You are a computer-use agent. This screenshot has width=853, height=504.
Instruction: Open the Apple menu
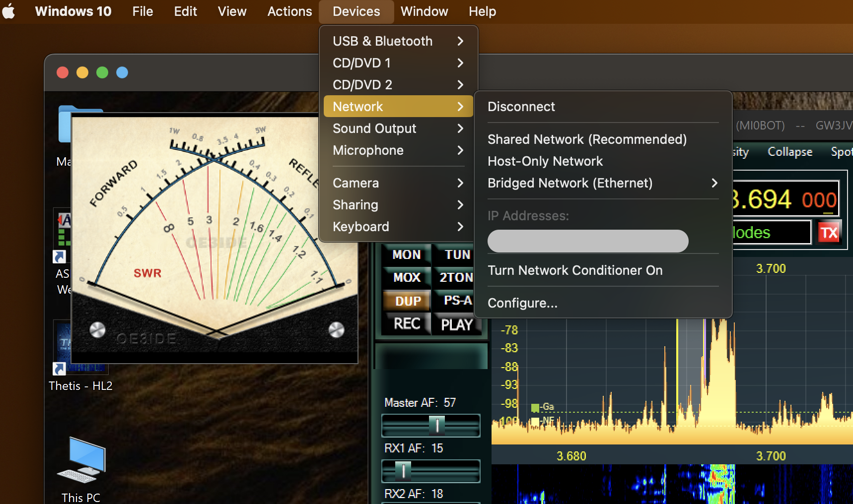[x=8, y=11]
